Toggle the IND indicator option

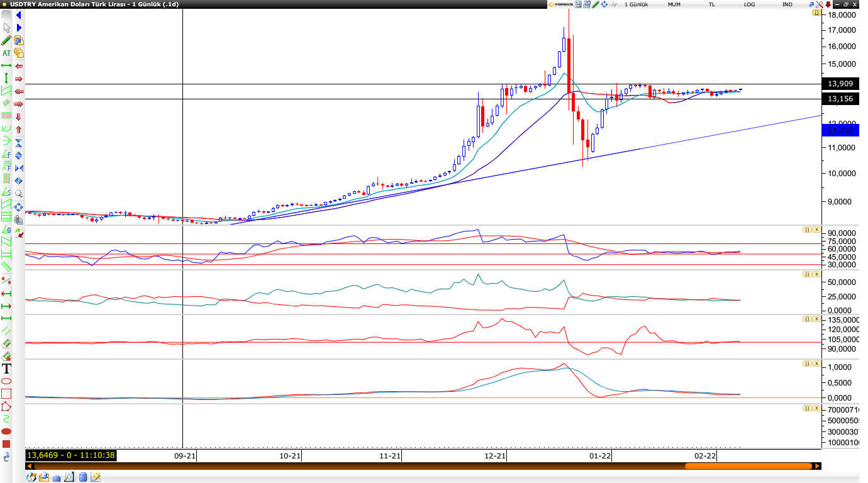pyautogui.click(x=787, y=4)
